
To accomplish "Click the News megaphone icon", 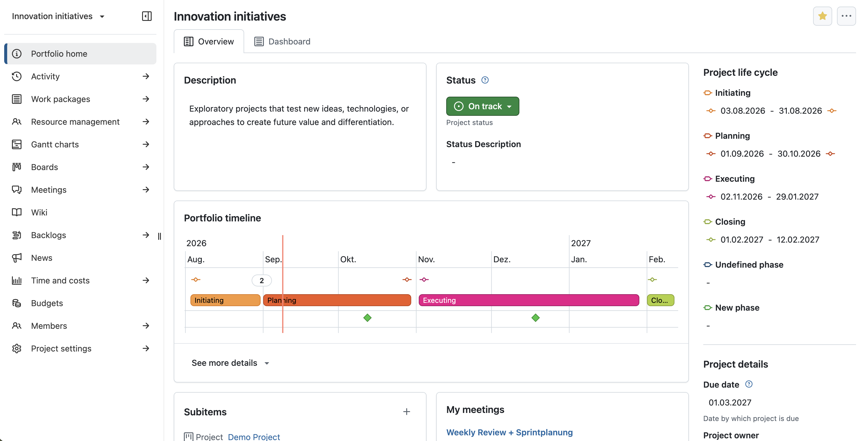I will tap(16, 258).
